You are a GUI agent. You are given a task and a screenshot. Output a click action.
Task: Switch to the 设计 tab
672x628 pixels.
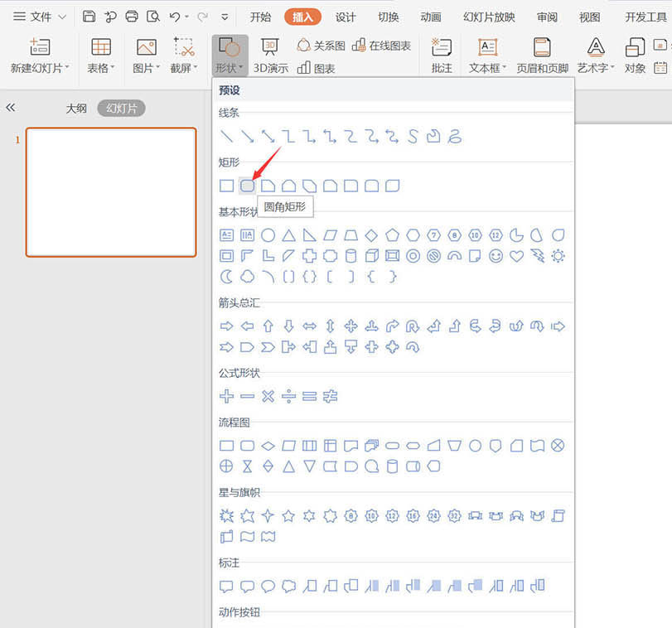[x=346, y=17]
